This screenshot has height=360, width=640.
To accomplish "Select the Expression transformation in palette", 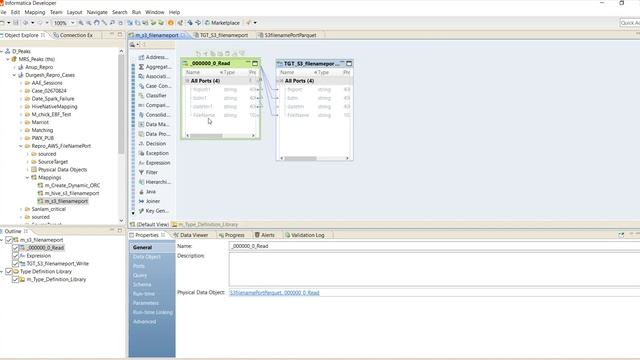I will coord(154,163).
